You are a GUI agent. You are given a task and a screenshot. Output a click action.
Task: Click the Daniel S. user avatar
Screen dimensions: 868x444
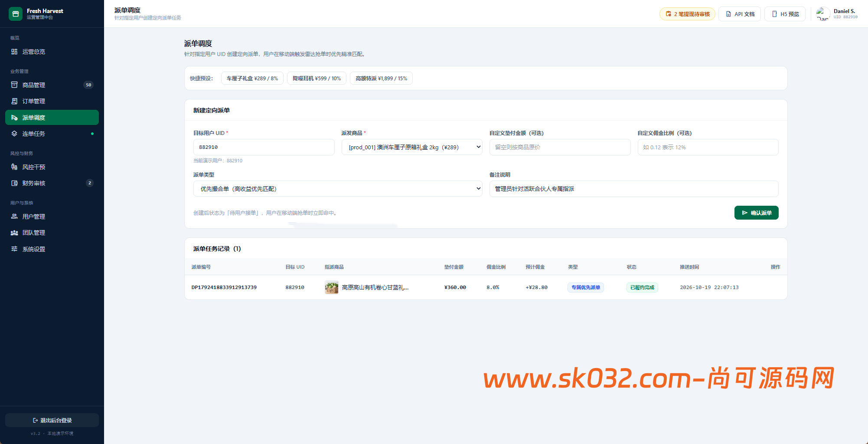(823, 14)
